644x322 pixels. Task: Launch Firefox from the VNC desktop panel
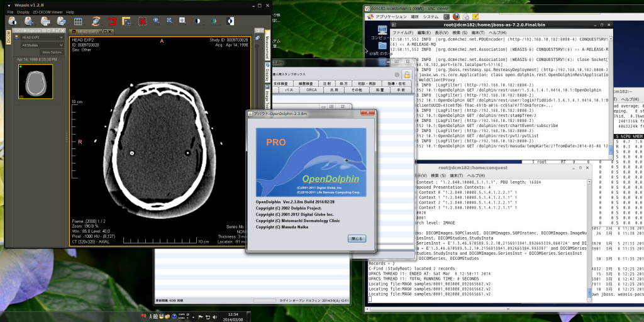[457, 17]
